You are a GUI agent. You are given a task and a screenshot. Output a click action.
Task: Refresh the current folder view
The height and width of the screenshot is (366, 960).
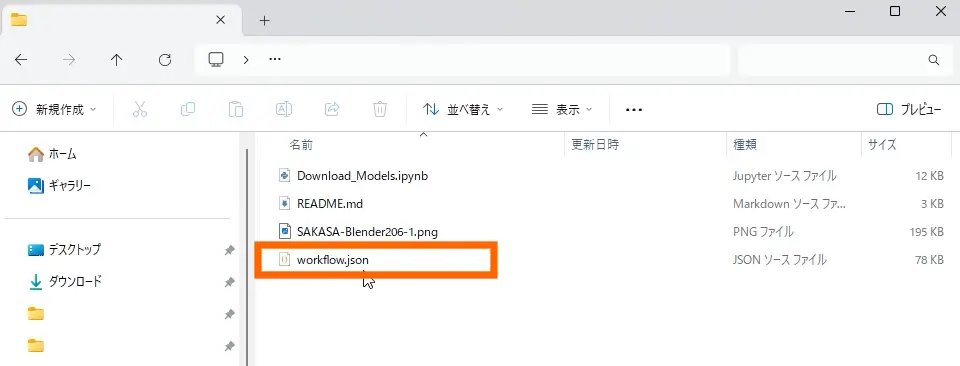(x=165, y=59)
